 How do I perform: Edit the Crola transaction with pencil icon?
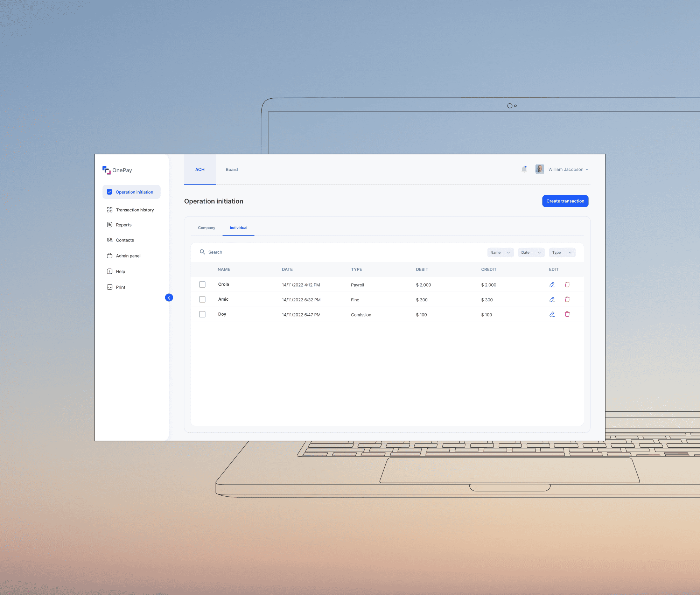tap(552, 285)
